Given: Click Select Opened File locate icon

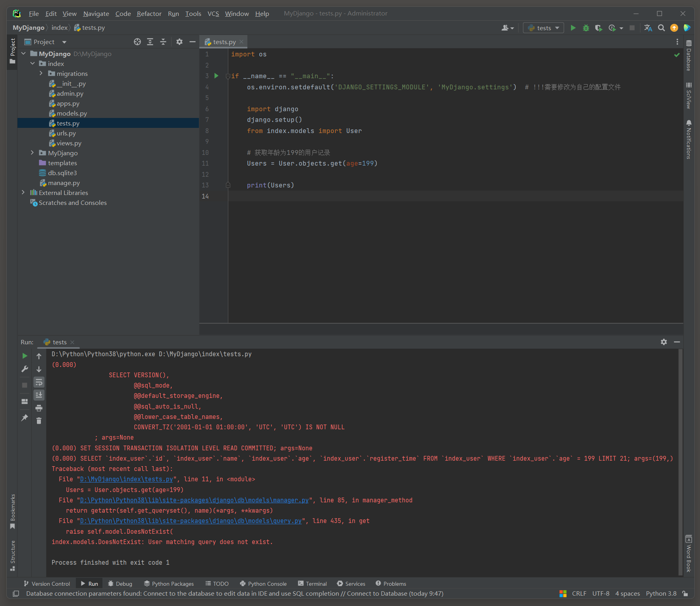Looking at the screenshot, I should [x=137, y=42].
